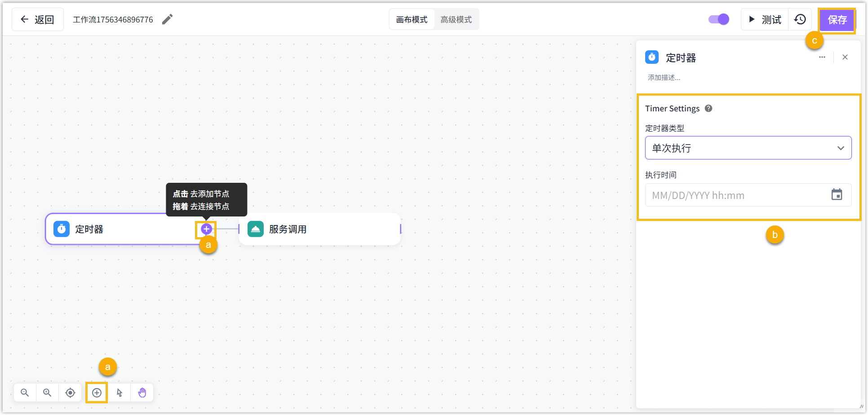
Task: Click the 执行时间 date-time input field
Action: click(737, 195)
